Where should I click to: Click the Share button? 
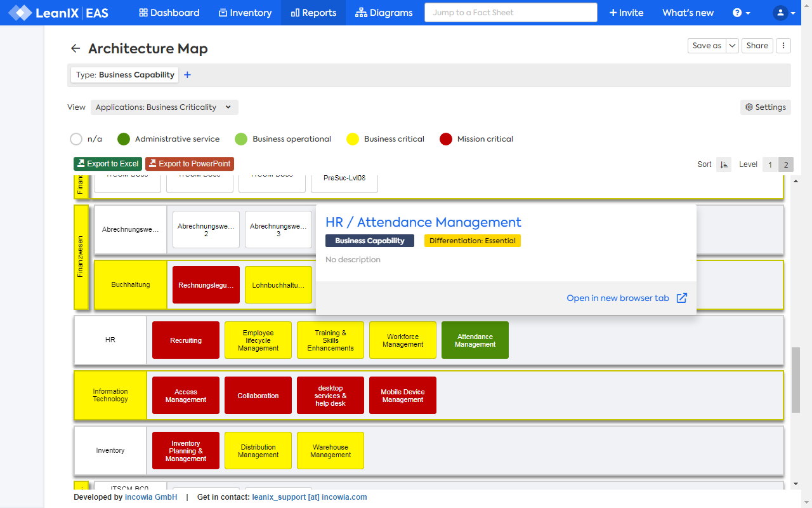pos(757,46)
